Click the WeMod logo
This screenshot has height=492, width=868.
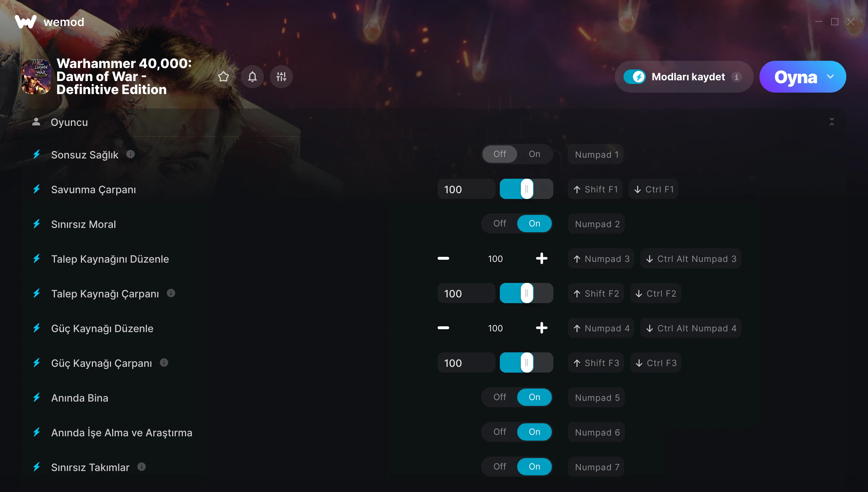pos(50,22)
